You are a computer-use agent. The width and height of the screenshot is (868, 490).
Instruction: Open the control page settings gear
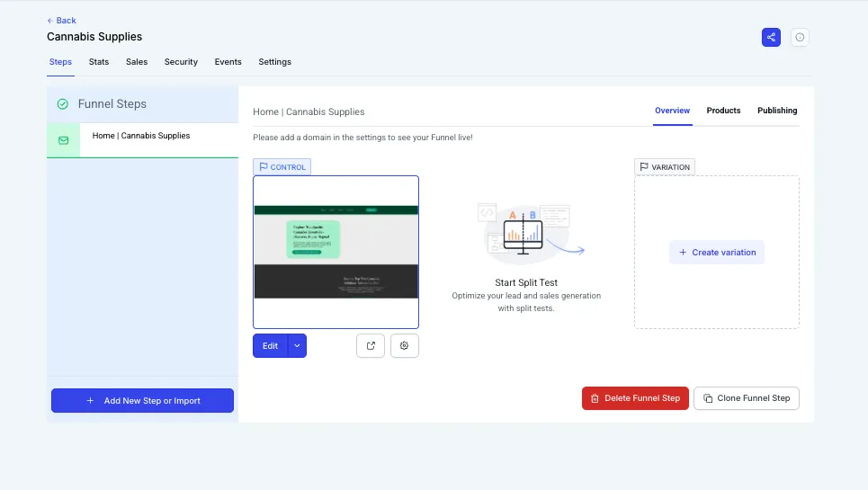(404, 345)
